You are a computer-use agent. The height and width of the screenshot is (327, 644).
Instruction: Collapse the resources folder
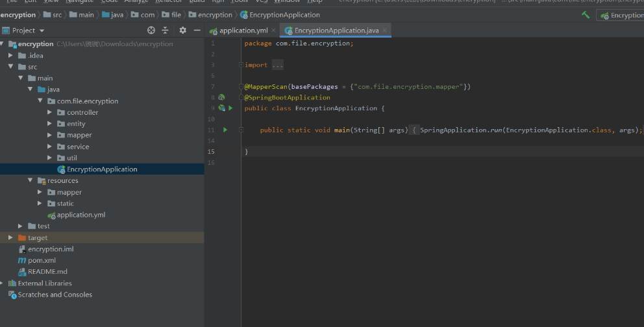point(31,180)
